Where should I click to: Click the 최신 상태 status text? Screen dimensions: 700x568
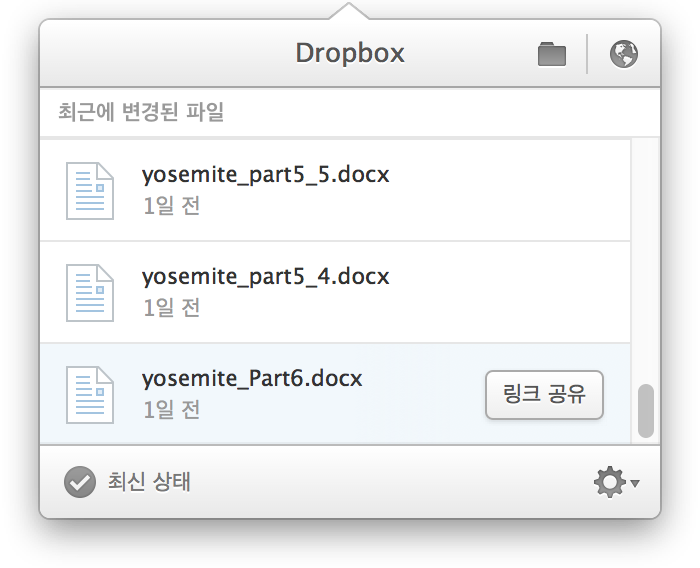149,482
